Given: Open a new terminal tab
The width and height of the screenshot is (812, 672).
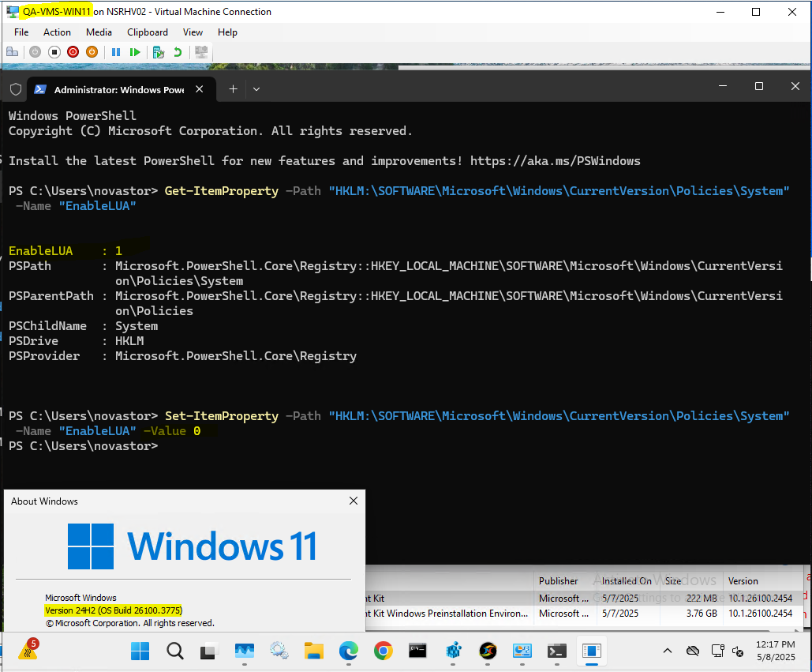Looking at the screenshot, I should 233,89.
